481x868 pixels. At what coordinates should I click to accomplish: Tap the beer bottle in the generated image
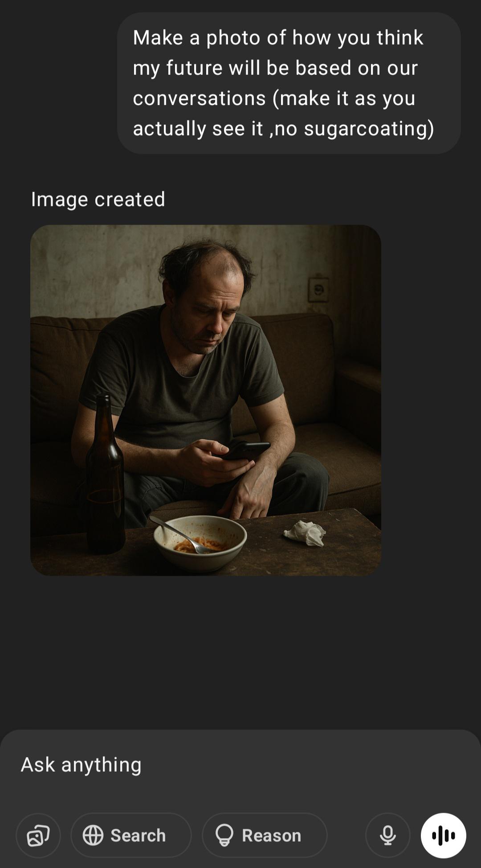coord(105,475)
